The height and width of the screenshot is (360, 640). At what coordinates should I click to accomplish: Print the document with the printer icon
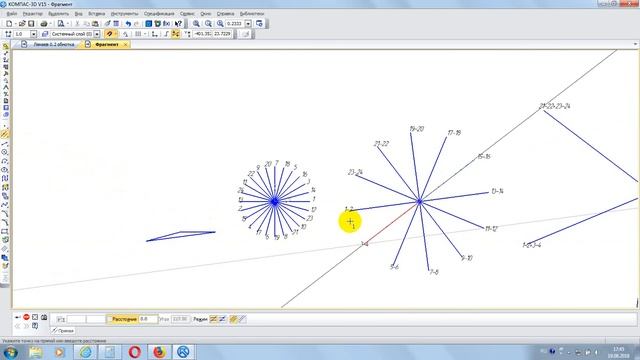44,24
